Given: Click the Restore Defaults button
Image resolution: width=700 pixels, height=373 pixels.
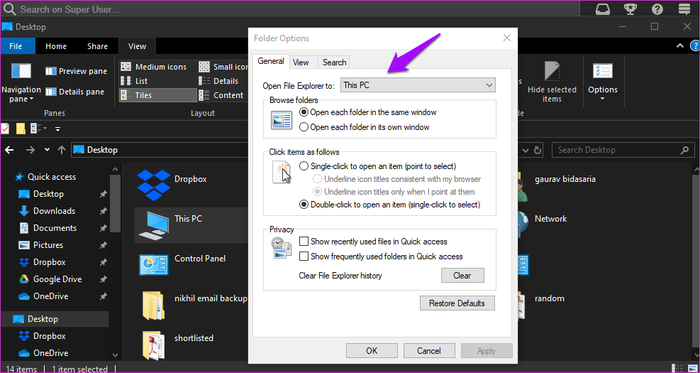Looking at the screenshot, I should 457,303.
